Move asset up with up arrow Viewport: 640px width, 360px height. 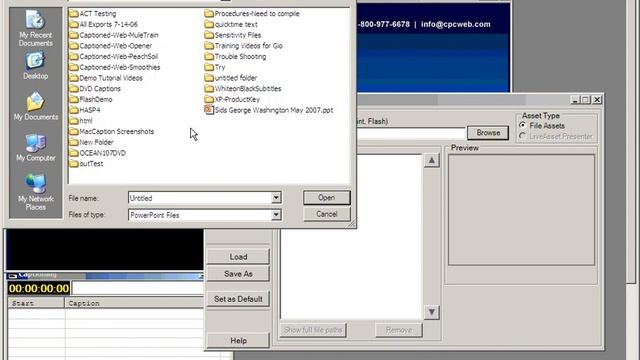tap(431, 160)
